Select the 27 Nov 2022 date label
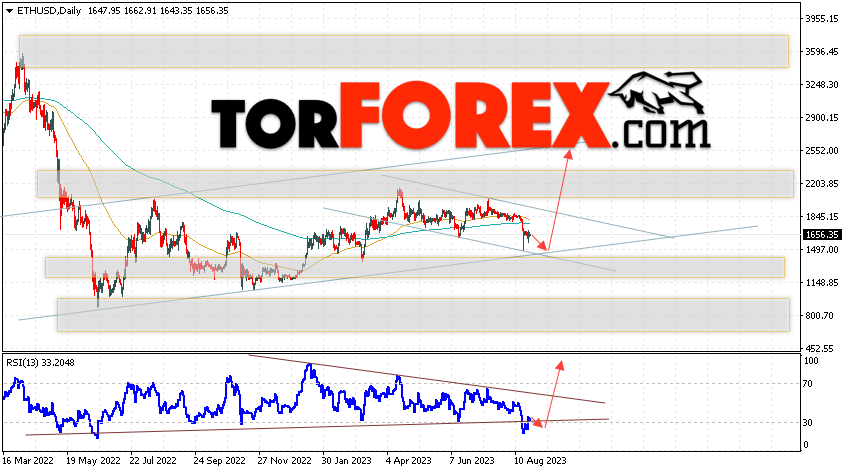This screenshot has width=846, height=472. pos(284,461)
